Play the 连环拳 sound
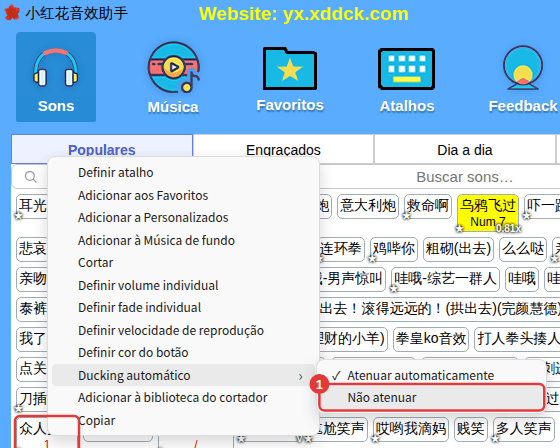Image resolution: width=560 pixels, height=448 pixels. click(x=341, y=249)
